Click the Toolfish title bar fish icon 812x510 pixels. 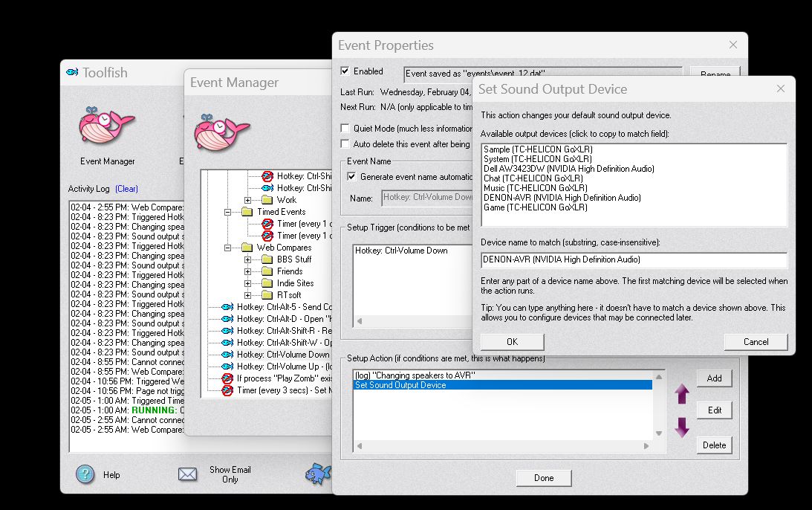click(x=73, y=72)
